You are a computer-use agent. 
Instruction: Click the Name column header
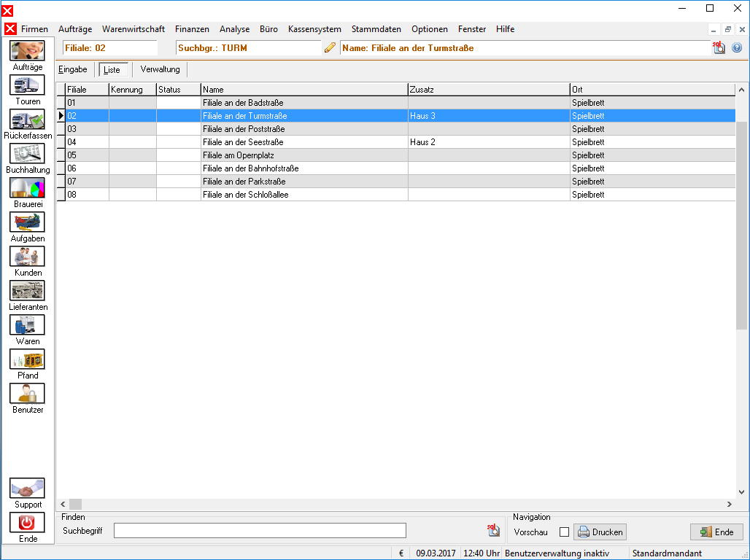pos(304,90)
